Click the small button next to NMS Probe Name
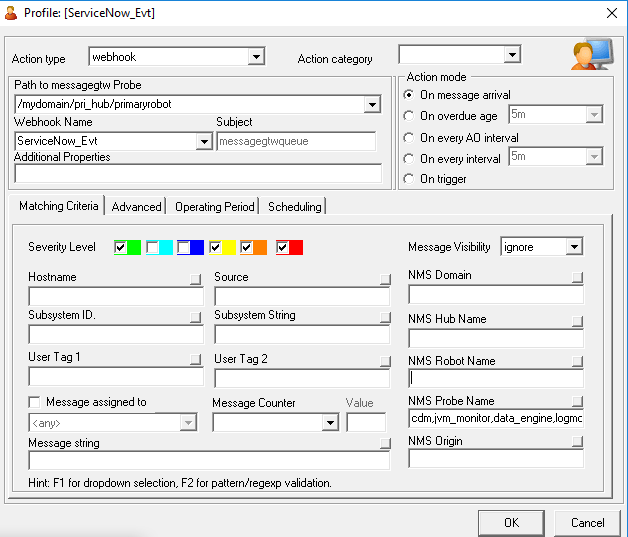Screen dimensions: 628x537 click(x=577, y=402)
